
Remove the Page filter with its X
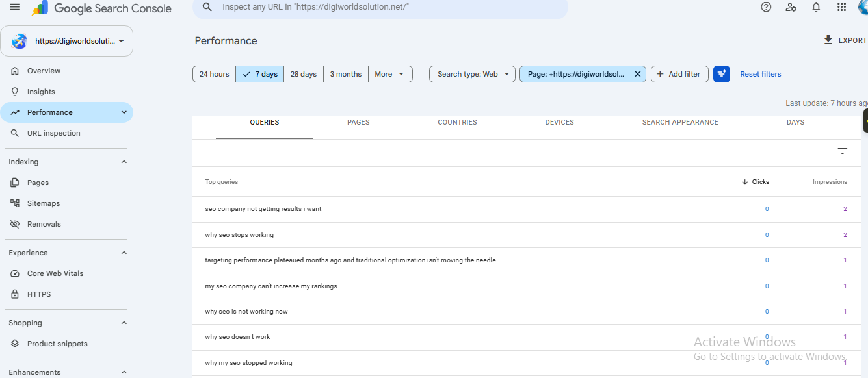[638, 74]
